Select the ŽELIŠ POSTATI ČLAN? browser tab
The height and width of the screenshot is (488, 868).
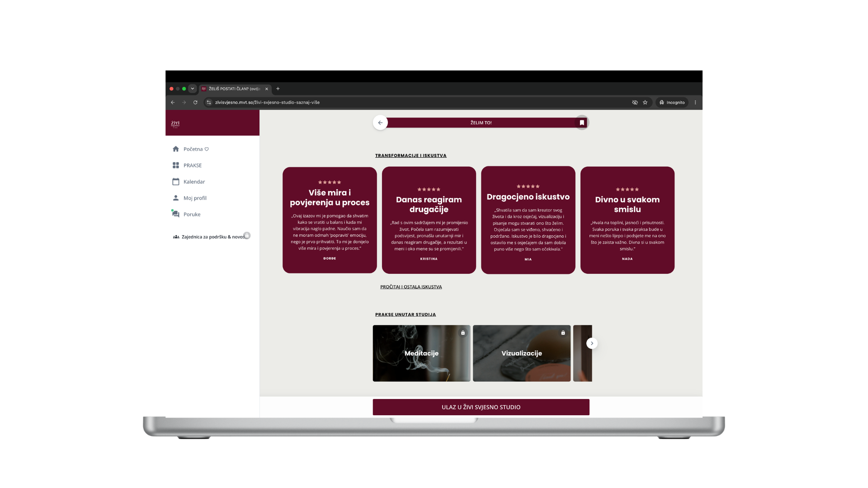point(235,89)
